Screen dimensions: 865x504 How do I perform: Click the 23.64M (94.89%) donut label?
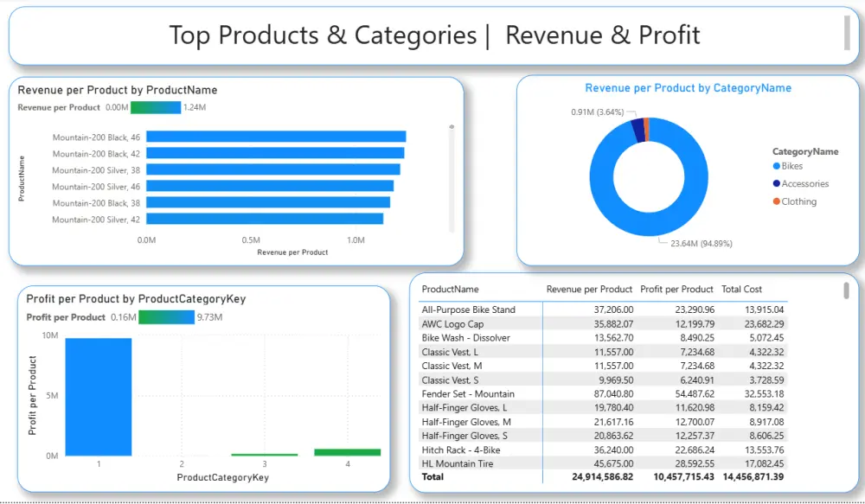pos(702,243)
